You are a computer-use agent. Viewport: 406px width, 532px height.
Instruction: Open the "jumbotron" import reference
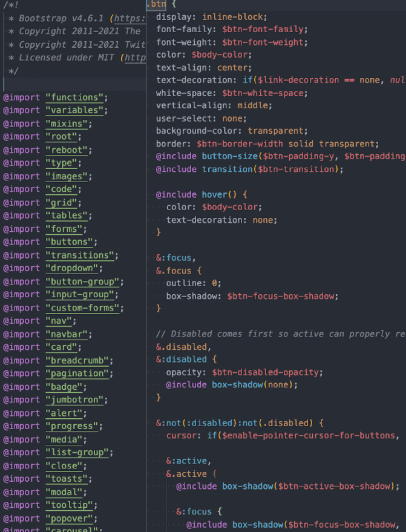pyautogui.click(x=76, y=399)
